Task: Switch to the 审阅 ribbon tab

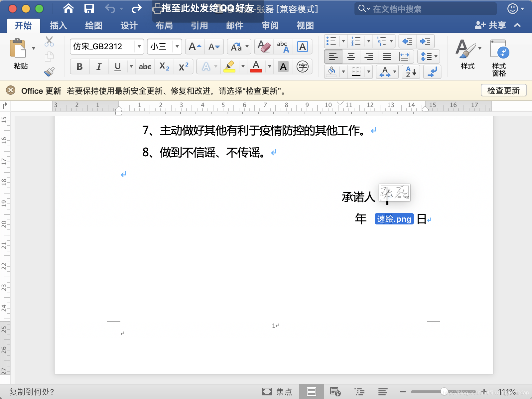Action: click(x=270, y=26)
